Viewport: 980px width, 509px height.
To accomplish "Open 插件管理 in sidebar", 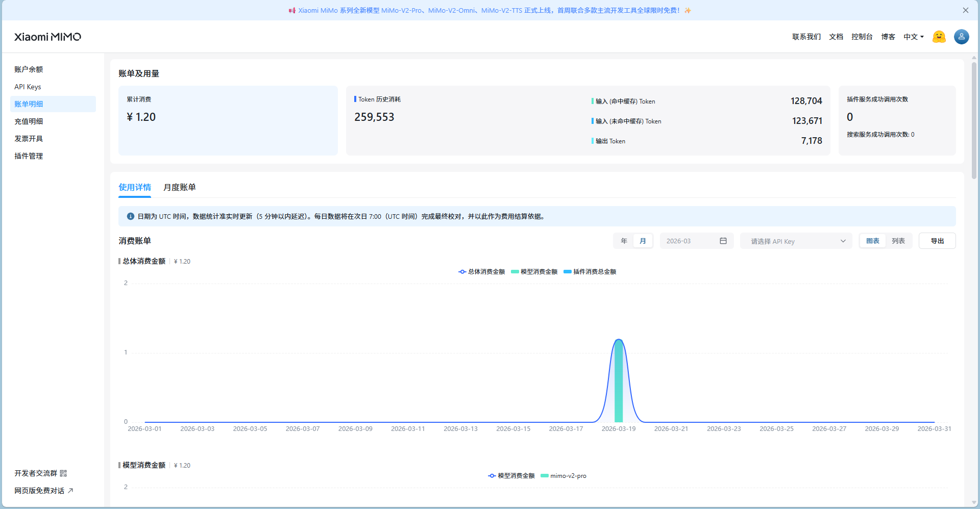I will [x=53, y=156].
